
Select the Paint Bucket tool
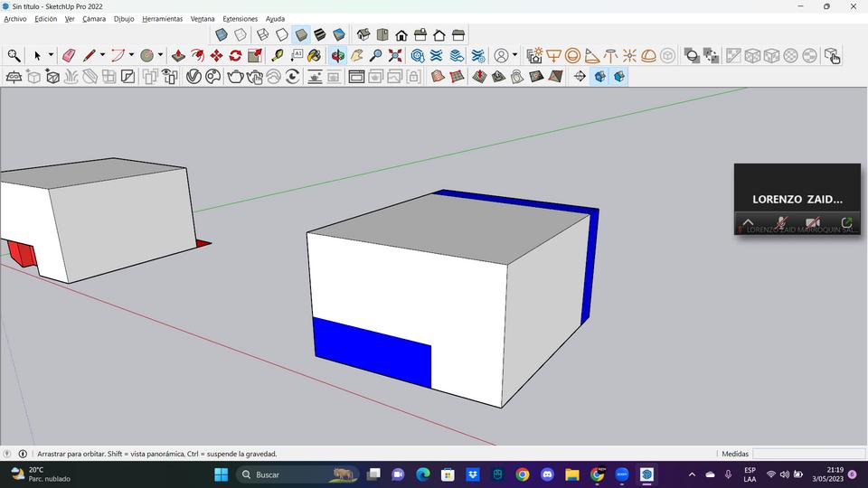314,55
